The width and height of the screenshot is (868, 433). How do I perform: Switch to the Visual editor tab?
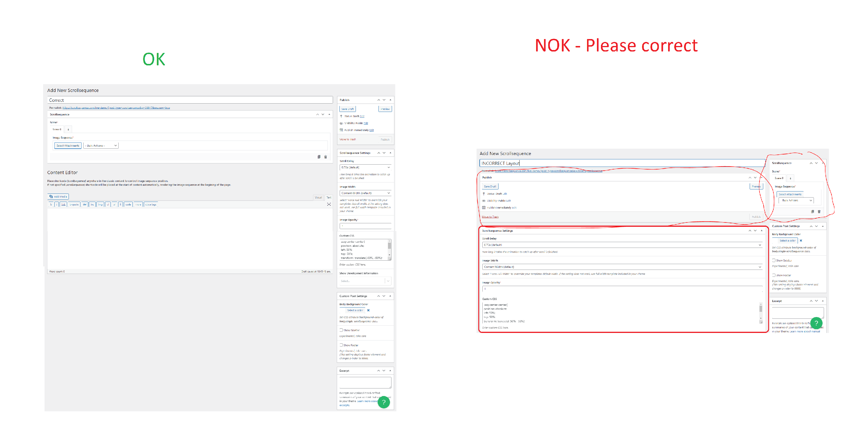[318, 198]
